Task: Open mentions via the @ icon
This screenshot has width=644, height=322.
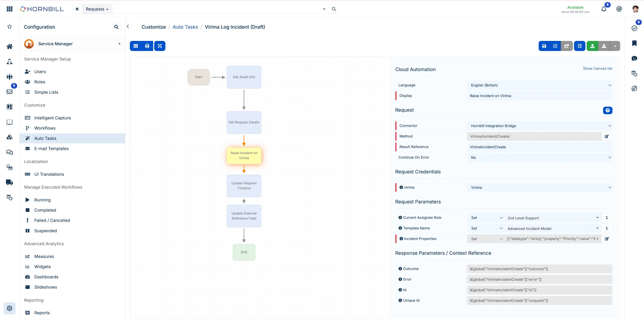Action: [x=619, y=9]
